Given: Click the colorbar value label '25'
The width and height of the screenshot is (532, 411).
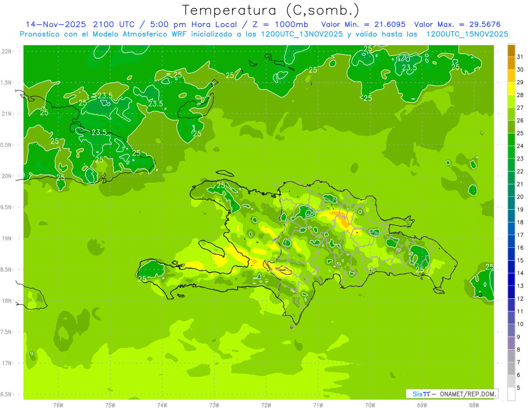Looking at the screenshot, I should pos(520,133).
